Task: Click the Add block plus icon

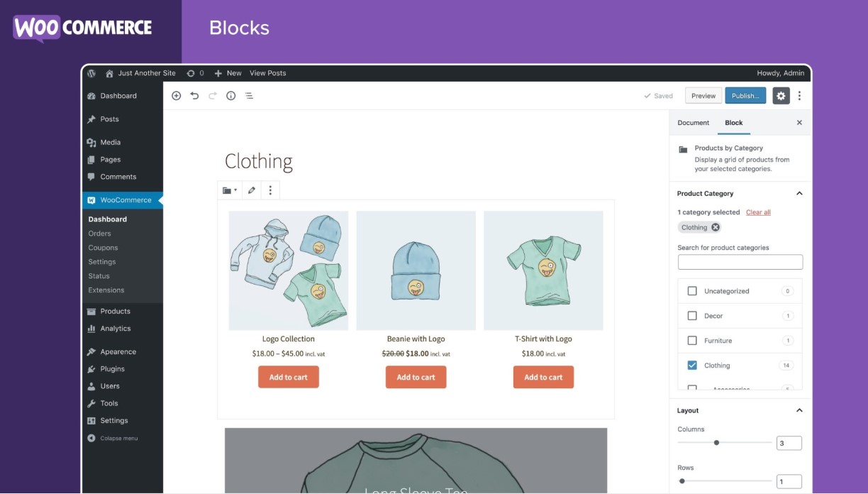Action: (177, 96)
